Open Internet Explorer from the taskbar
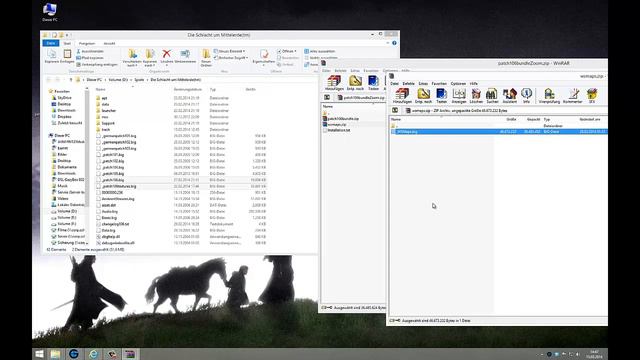The height and width of the screenshot is (360, 640). click(93, 354)
